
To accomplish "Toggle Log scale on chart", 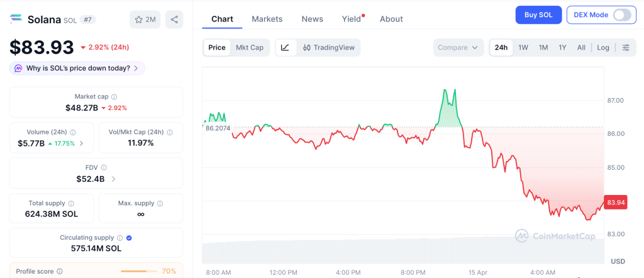I will pos(602,48).
